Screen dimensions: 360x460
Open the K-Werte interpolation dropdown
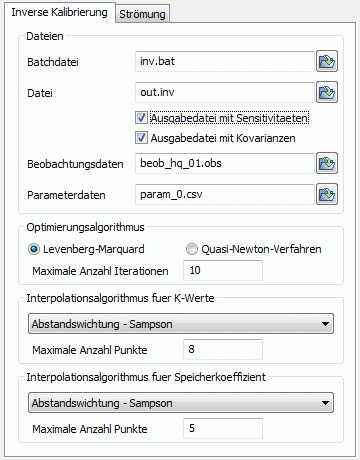click(181, 324)
